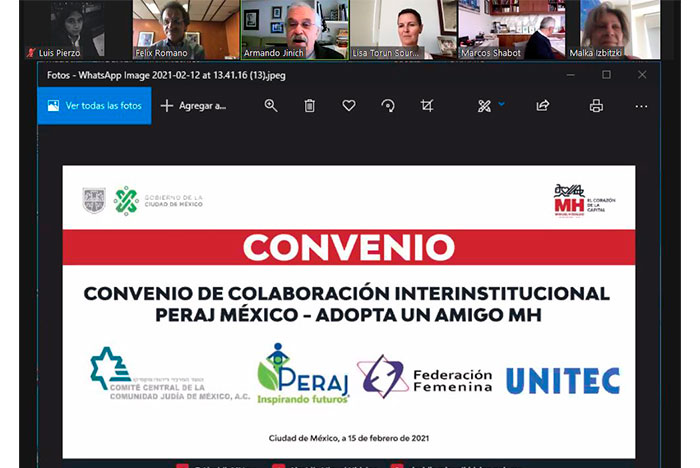
Task: Select Lisa Torun Sour's video thumbnail
Action: pos(398,30)
